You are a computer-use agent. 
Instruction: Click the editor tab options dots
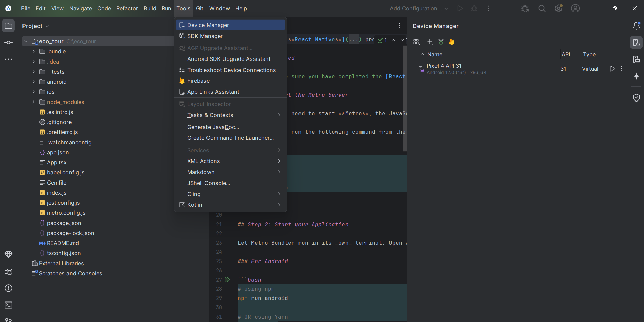(x=399, y=26)
